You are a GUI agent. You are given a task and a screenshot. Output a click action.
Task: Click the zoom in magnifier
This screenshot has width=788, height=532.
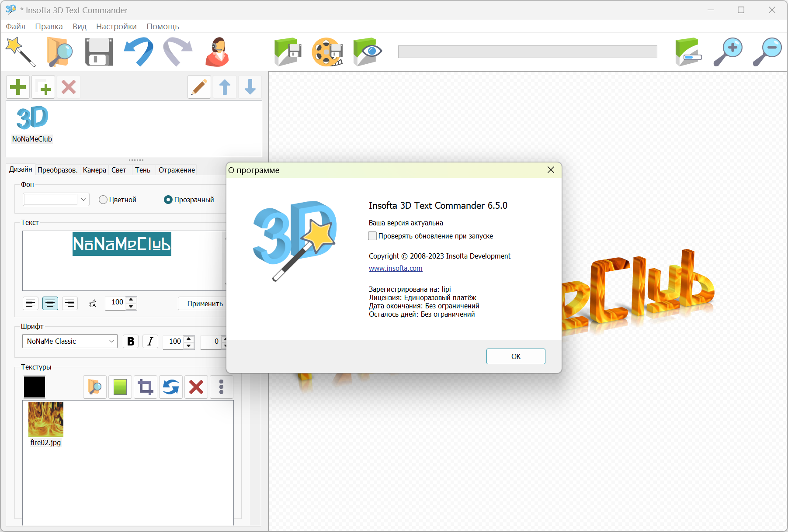[x=728, y=52]
